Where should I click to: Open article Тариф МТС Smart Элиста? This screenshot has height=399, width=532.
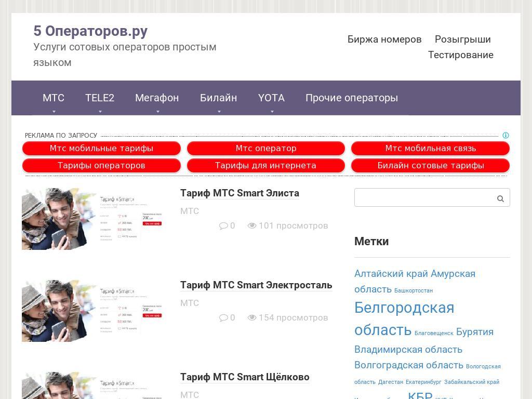(240, 193)
